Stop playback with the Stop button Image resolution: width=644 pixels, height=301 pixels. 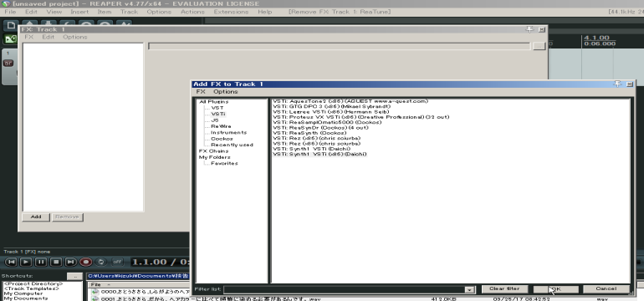[56, 262]
